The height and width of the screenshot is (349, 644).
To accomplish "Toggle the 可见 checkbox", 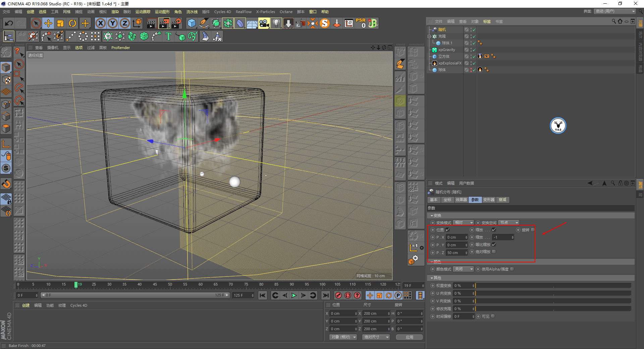I will coord(493,316).
